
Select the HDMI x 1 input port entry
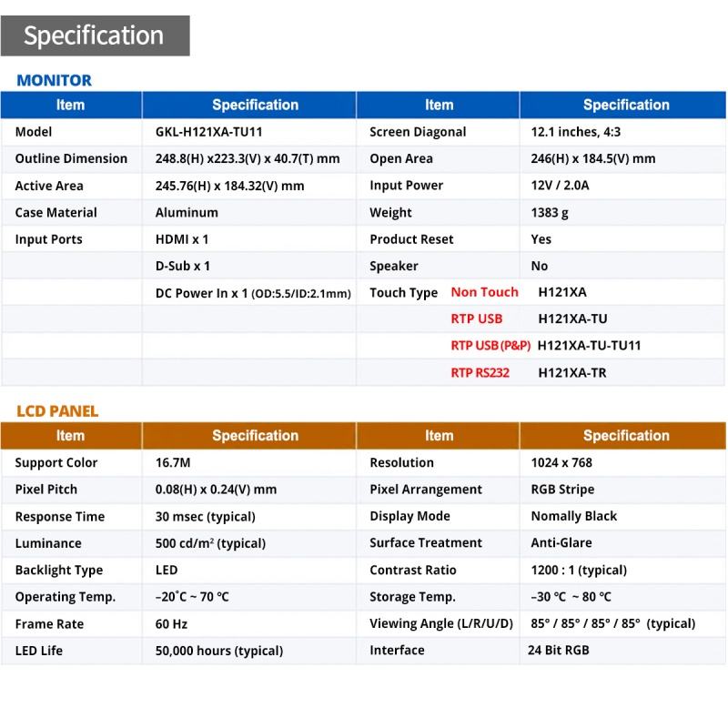coord(182,239)
